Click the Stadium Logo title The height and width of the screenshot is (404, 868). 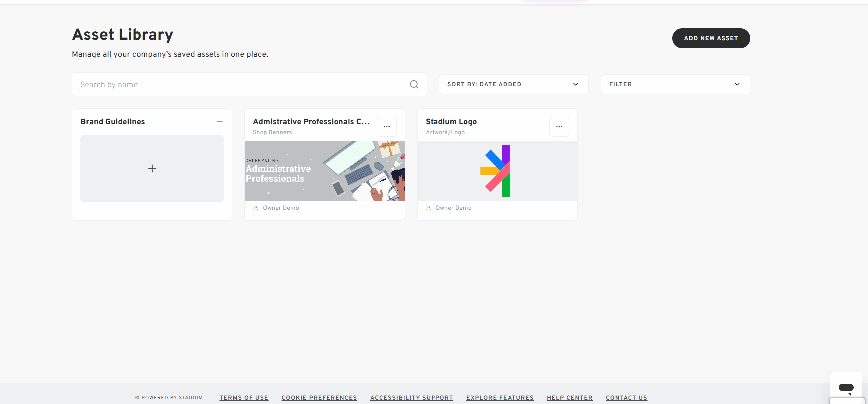click(x=451, y=122)
